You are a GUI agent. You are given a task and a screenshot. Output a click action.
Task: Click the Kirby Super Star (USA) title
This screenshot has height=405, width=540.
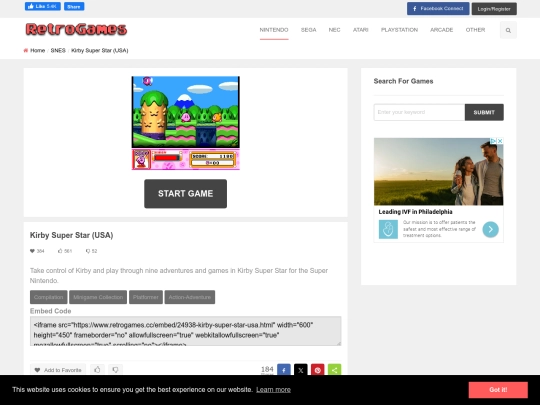71,235
